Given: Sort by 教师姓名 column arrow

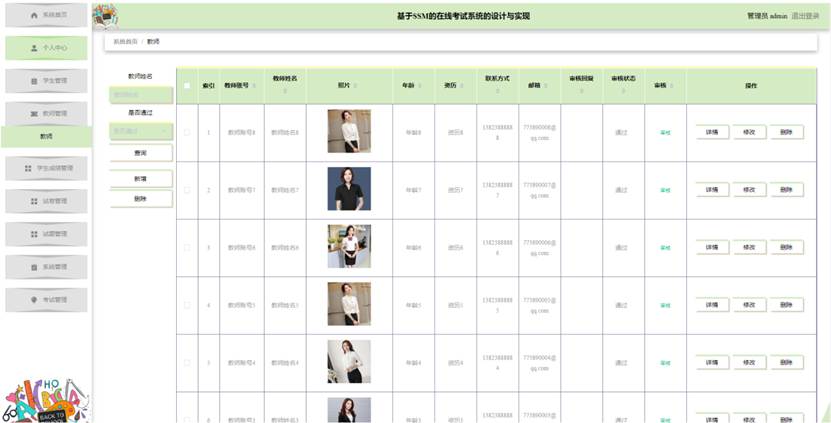Looking at the screenshot, I should (285, 92).
